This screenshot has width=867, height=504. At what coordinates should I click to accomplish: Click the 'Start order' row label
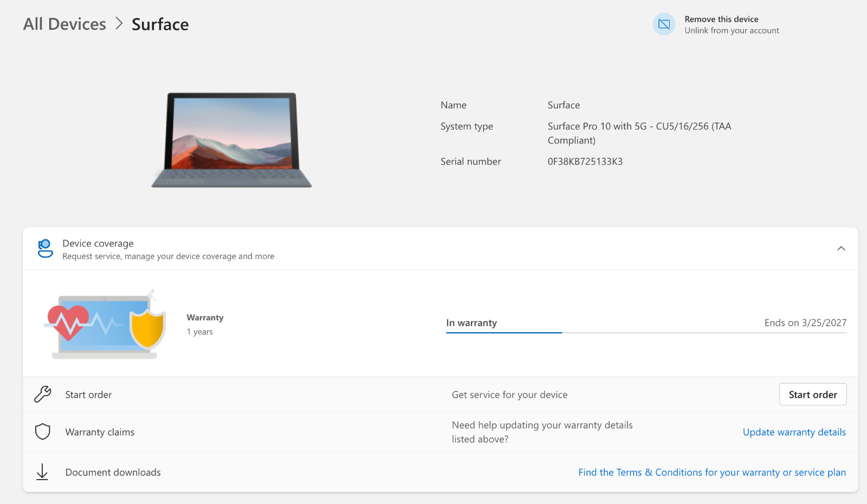point(88,395)
